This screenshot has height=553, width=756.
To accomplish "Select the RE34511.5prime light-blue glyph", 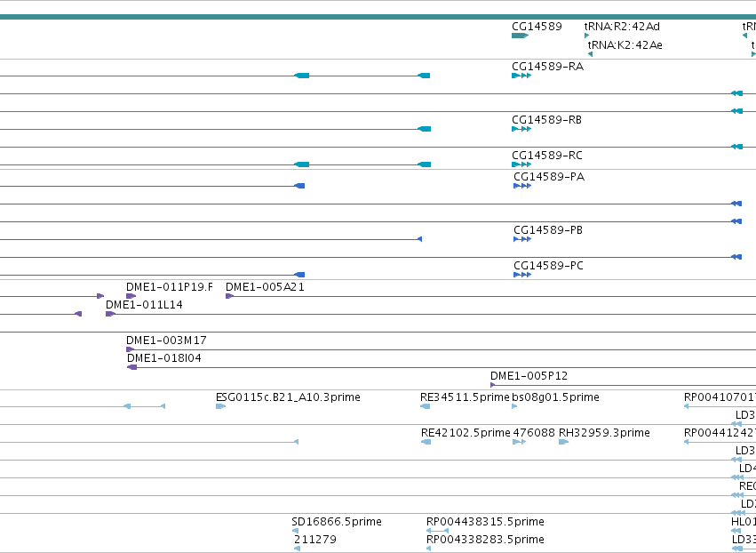I will point(426,406).
